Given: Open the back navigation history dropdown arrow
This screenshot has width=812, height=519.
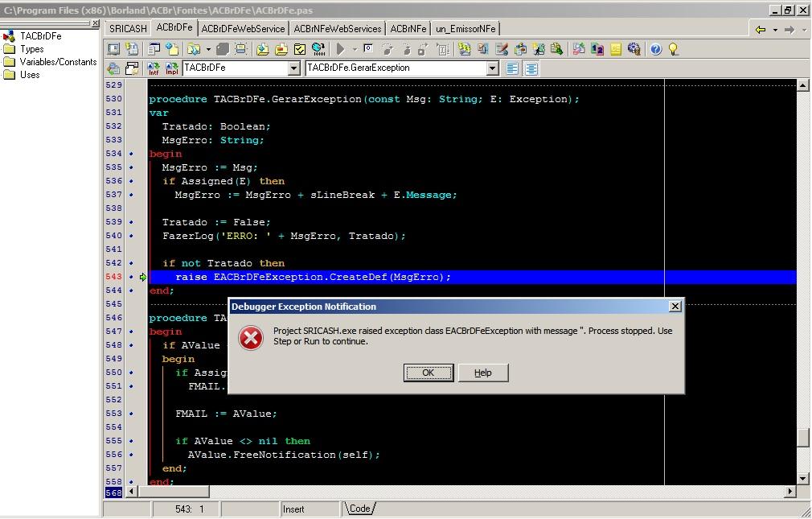Looking at the screenshot, I should coord(775,30).
